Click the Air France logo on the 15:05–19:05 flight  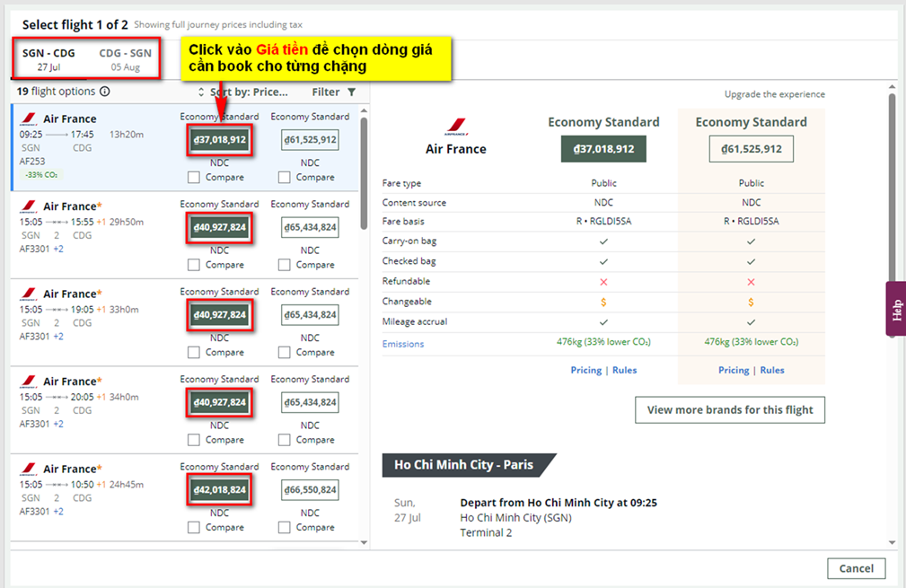coord(29,294)
